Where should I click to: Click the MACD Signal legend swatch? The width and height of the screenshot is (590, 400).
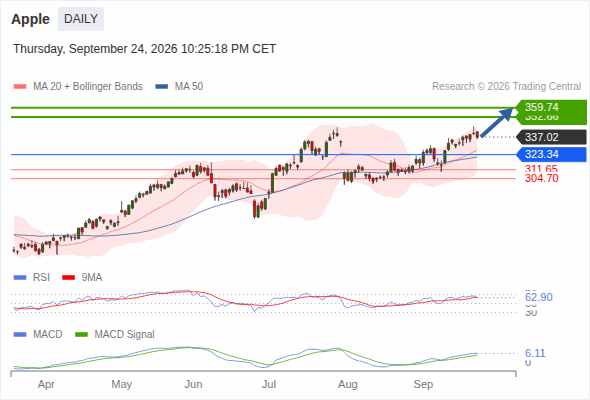(81, 335)
